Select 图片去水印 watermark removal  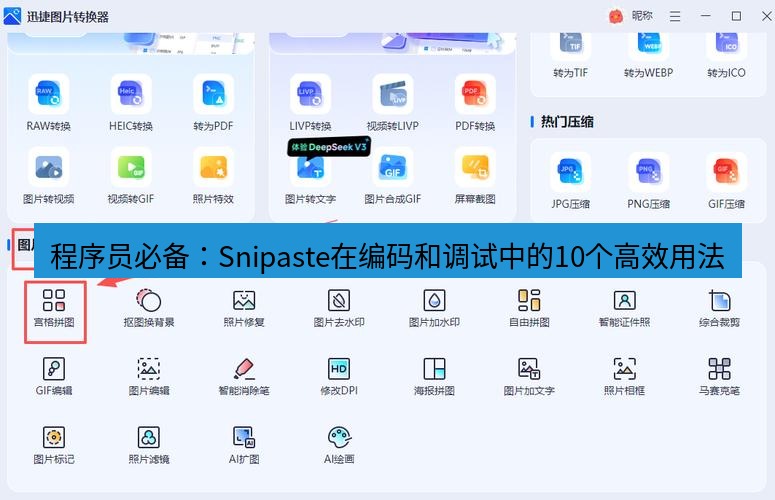click(339, 309)
